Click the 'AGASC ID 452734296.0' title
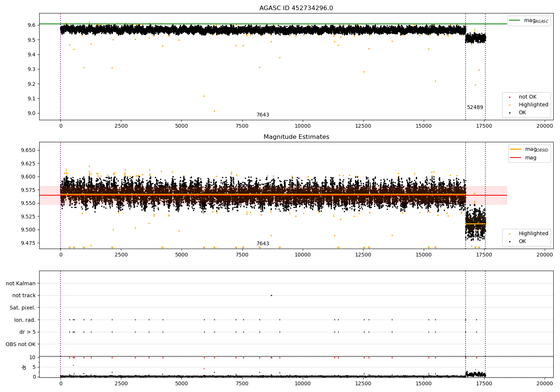This screenshot has height=392, width=560. click(296, 8)
